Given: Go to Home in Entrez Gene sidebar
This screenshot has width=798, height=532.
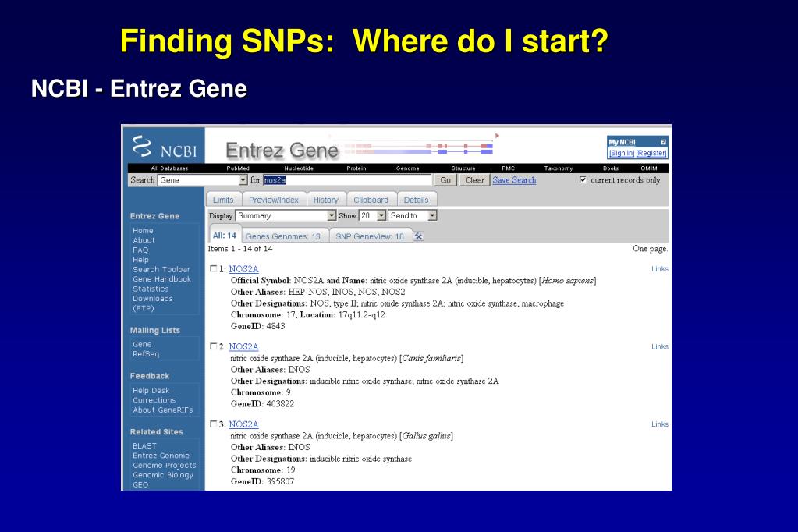Looking at the screenshot, I should [143, 231].
